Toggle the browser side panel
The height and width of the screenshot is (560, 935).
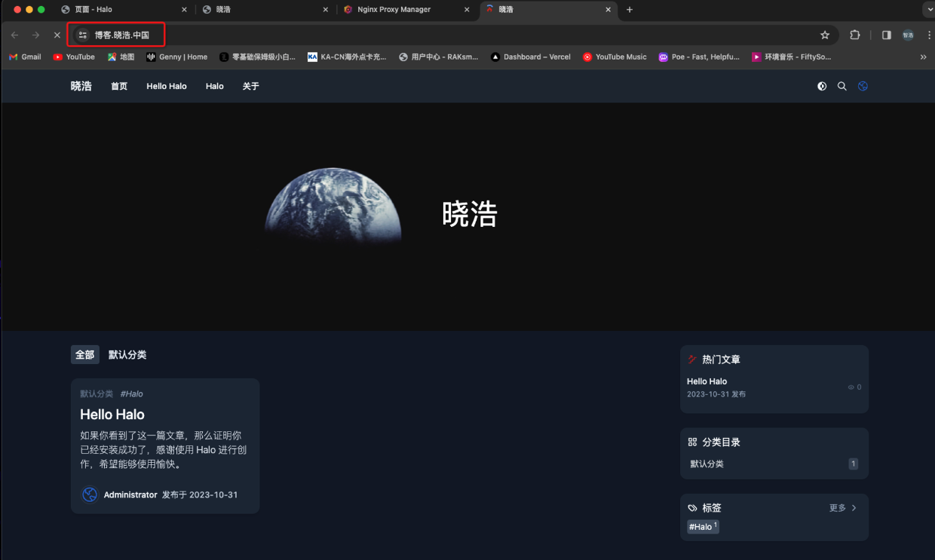tap(886, 35)
